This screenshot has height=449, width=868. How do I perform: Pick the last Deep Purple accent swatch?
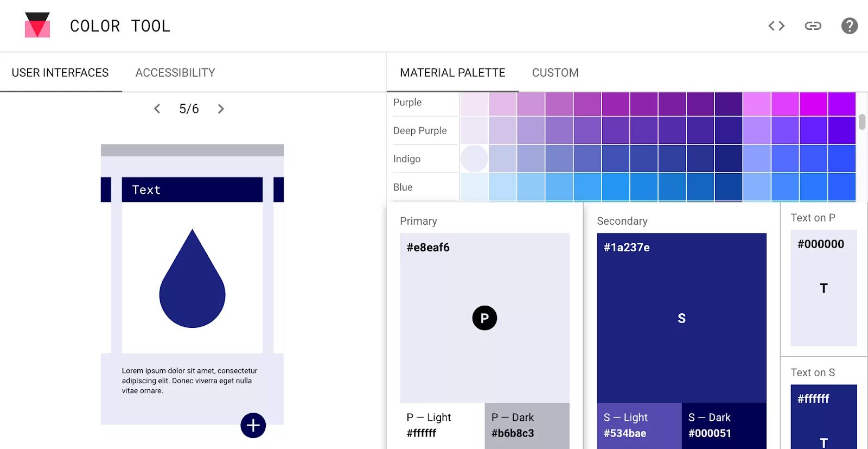(841, 130)
